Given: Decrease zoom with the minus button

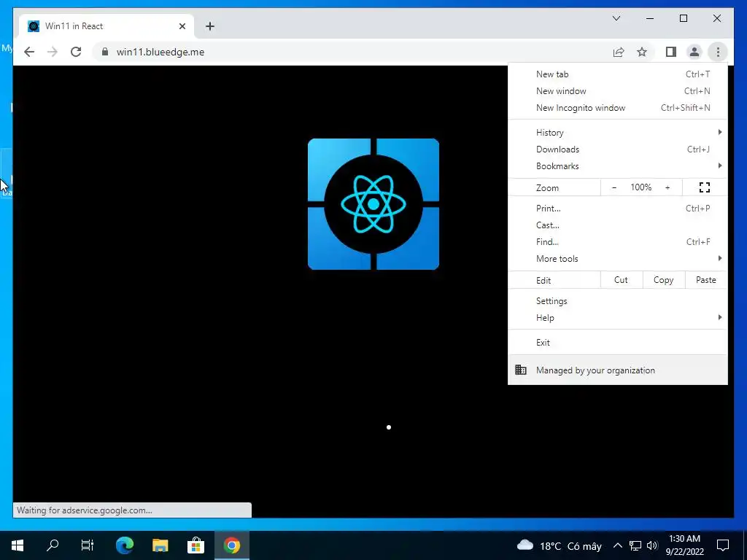Looking at the screenshot, I should coord(614,187).
